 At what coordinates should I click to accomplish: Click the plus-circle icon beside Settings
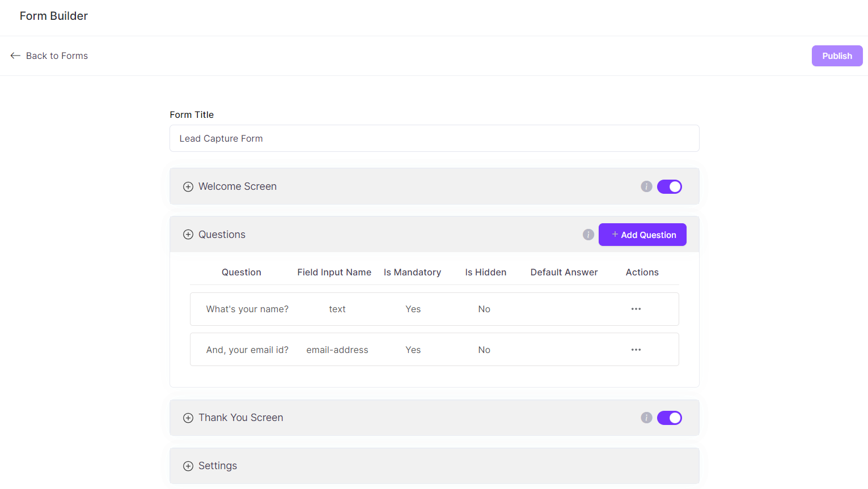188,466
